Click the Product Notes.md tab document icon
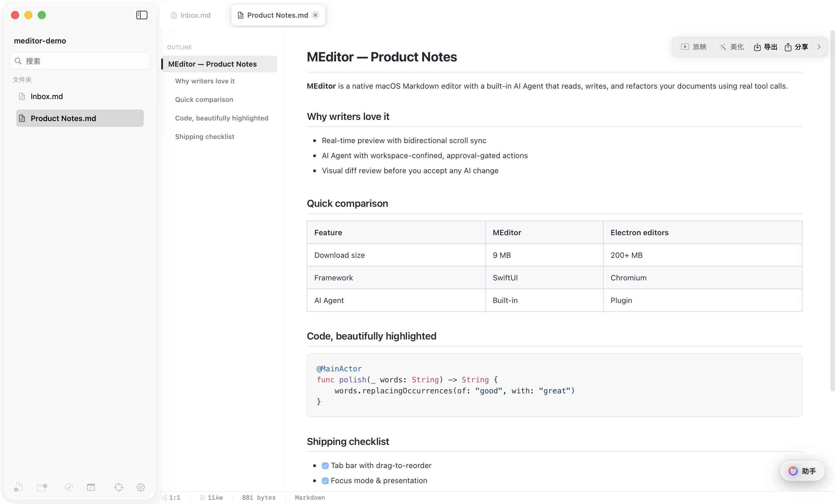This screenshot has width=835, height=504. pos(241,15)
